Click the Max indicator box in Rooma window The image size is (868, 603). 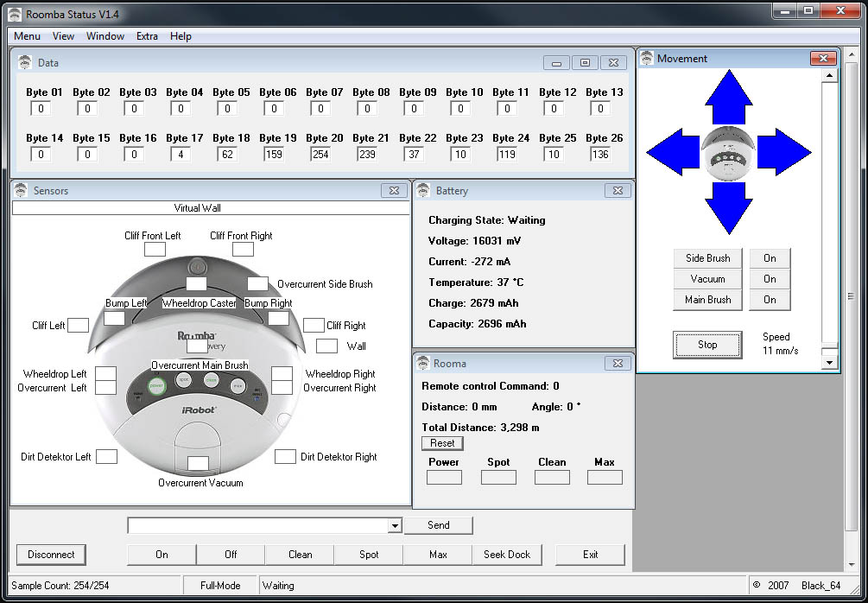[605, 478]
